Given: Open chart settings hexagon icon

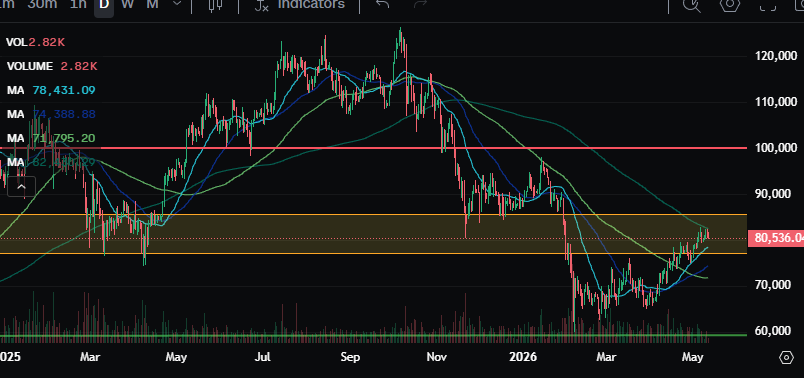Looking at the screenshot, I should click(730, 4).
